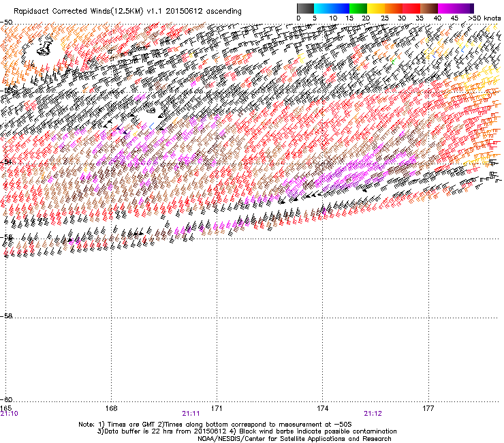Click the brown 35-40 knots legend segment
This screenshot has width=504, height=443.
tap(429, 8)
